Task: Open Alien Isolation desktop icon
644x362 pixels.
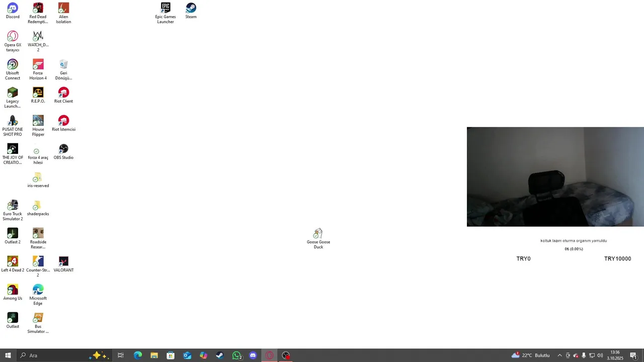Action: pyautogui.click(x=63, y=14)
